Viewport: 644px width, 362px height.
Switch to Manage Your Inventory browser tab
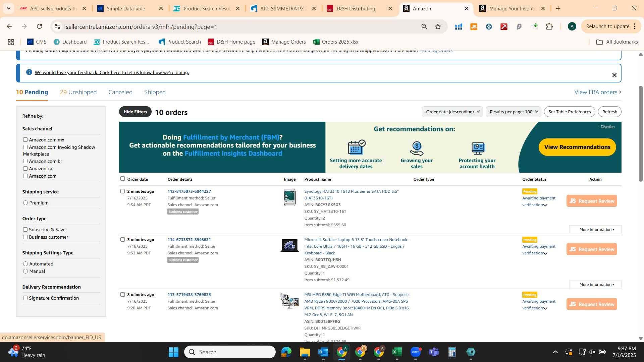(512, 8)
